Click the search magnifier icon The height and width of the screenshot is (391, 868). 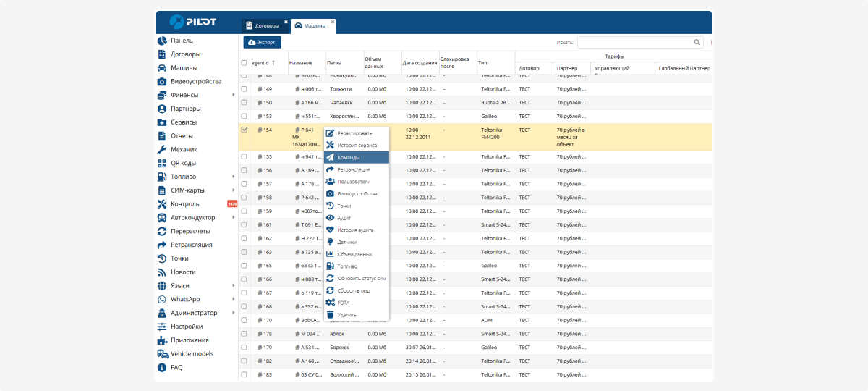697,42
